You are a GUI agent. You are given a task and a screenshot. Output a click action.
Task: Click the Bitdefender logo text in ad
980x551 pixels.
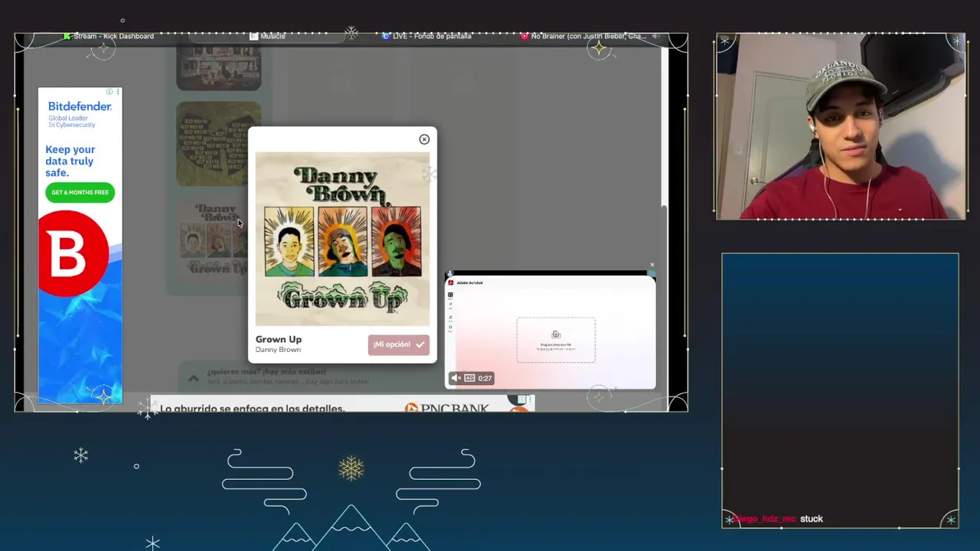(80, 106)
